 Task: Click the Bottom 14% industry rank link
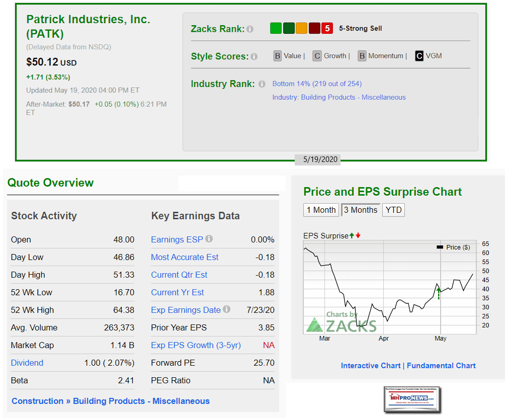(317, 83)
